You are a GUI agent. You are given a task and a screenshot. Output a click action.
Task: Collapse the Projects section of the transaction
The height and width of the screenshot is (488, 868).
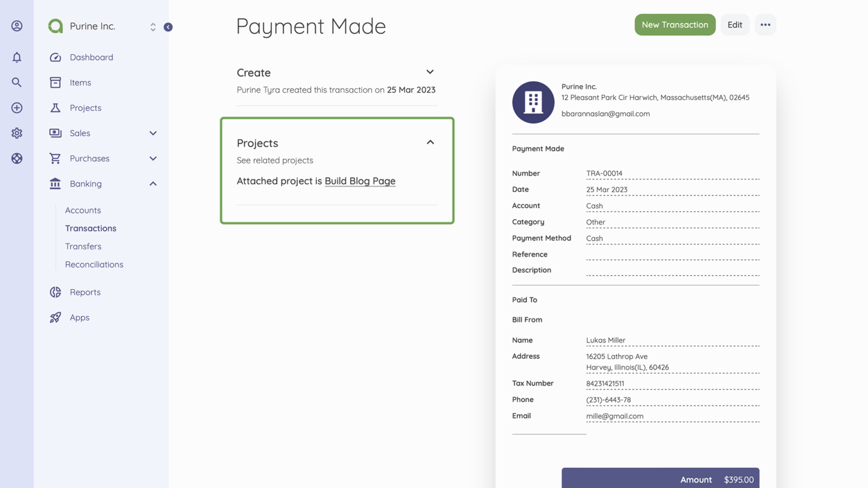point(430,142)
